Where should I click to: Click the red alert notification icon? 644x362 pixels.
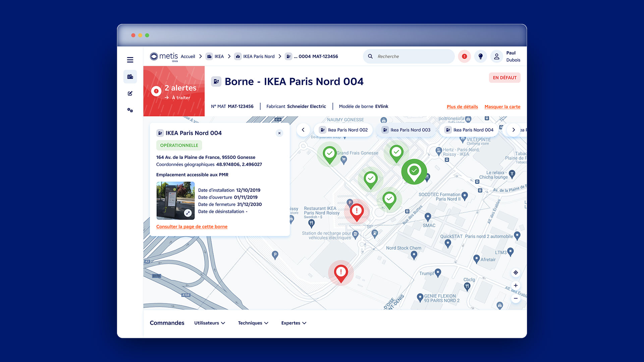pyautogui.click(x=464, y=56)
